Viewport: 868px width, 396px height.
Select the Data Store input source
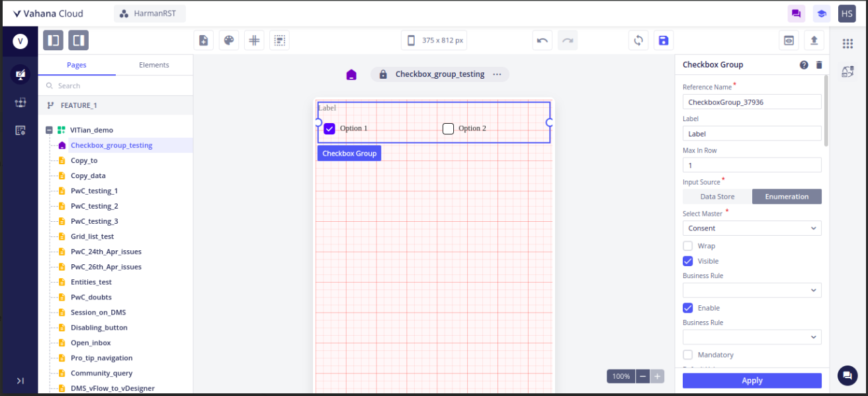[717, 197]
